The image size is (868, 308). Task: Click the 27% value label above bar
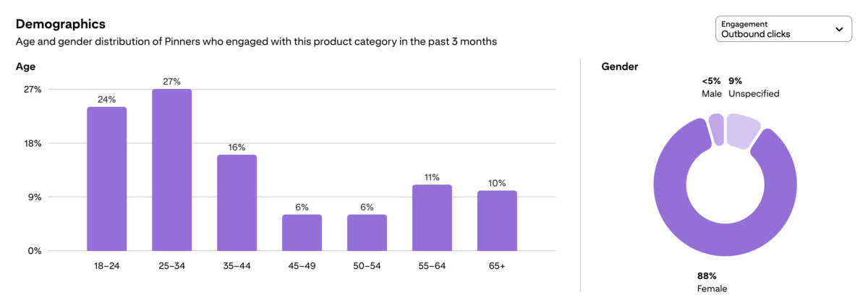pyautogui.click(x=171, y=82)
